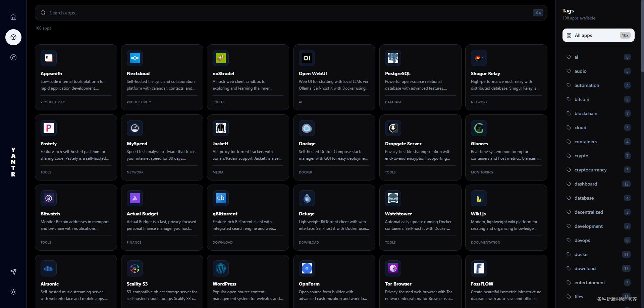Click the Appsmith app icon
Screen dimensions: 644x308
49,58
